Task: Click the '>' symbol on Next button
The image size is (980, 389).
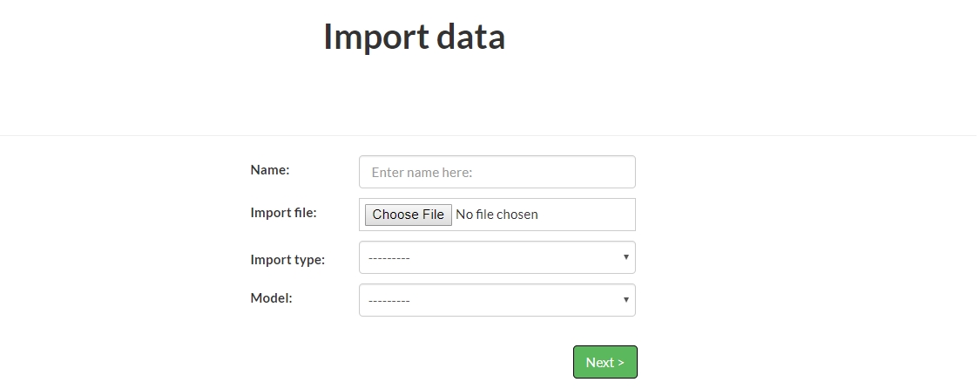Action: pyautogui.click(x=620, y=363)
